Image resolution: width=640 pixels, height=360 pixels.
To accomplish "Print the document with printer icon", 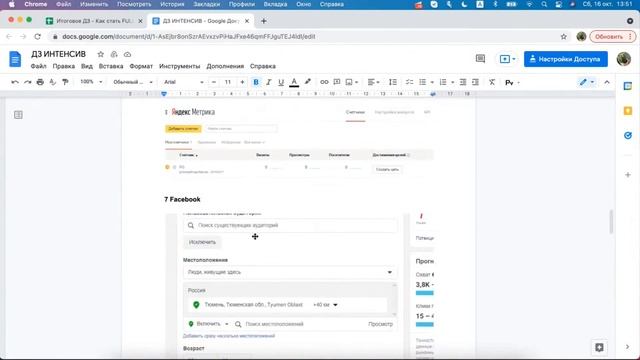I will pos(40,82).
